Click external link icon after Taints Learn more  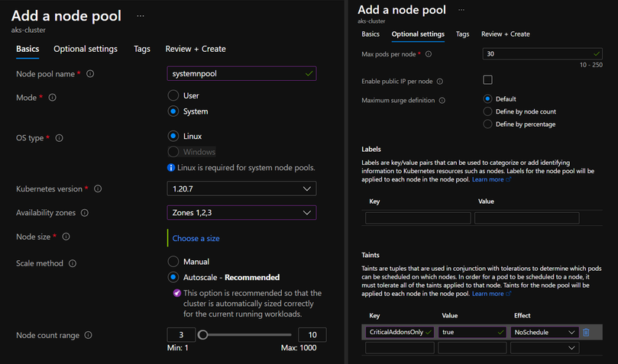pyautogui.click(x=509, y=294)
